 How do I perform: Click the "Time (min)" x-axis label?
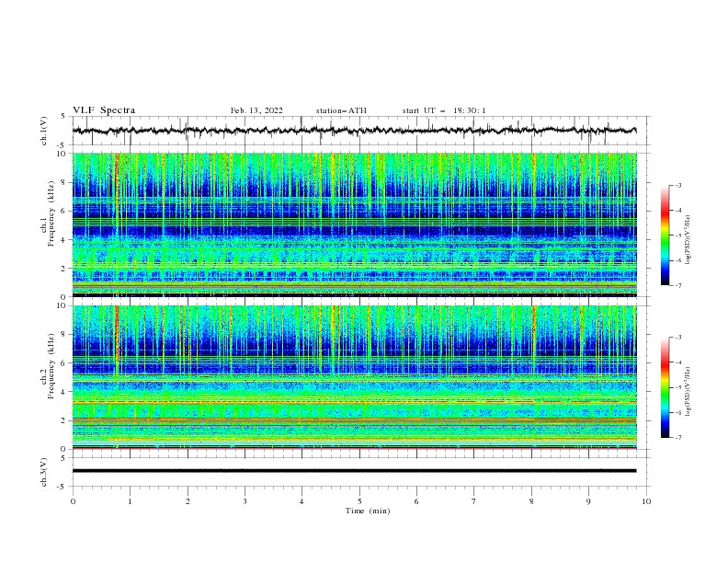[x=368, y=511]
